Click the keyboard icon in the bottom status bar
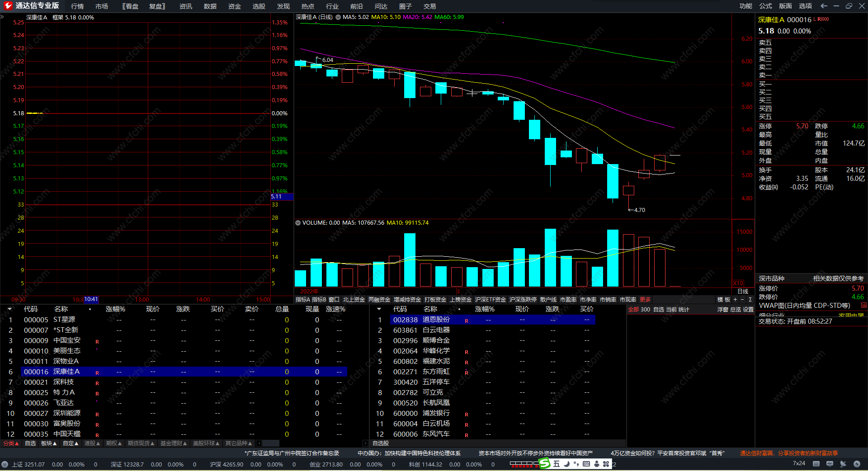The image size is (868, 471). click(816, 464)
